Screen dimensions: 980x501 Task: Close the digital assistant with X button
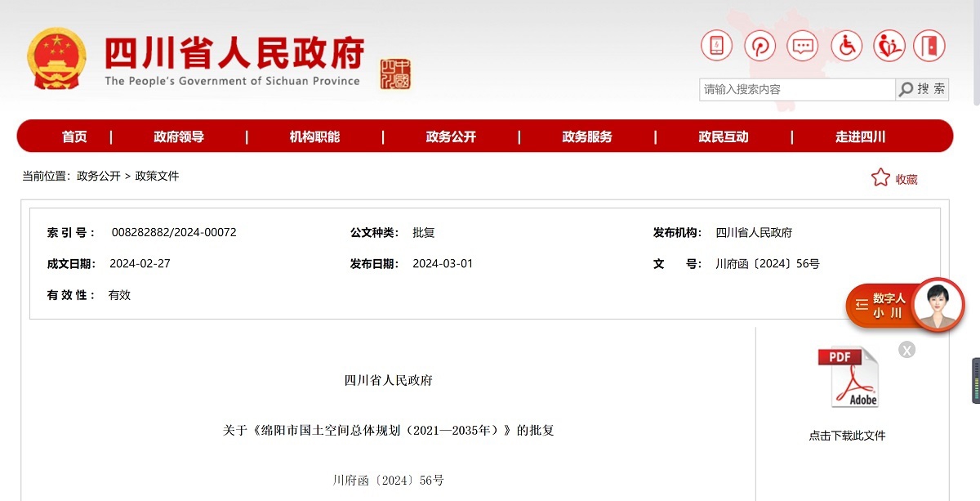[906, 350]
